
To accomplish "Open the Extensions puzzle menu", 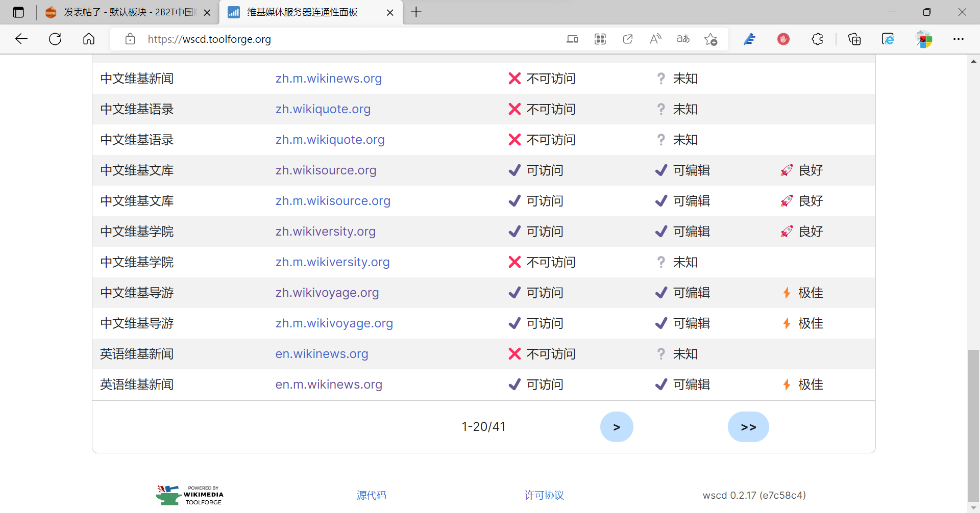I will 817,39.
